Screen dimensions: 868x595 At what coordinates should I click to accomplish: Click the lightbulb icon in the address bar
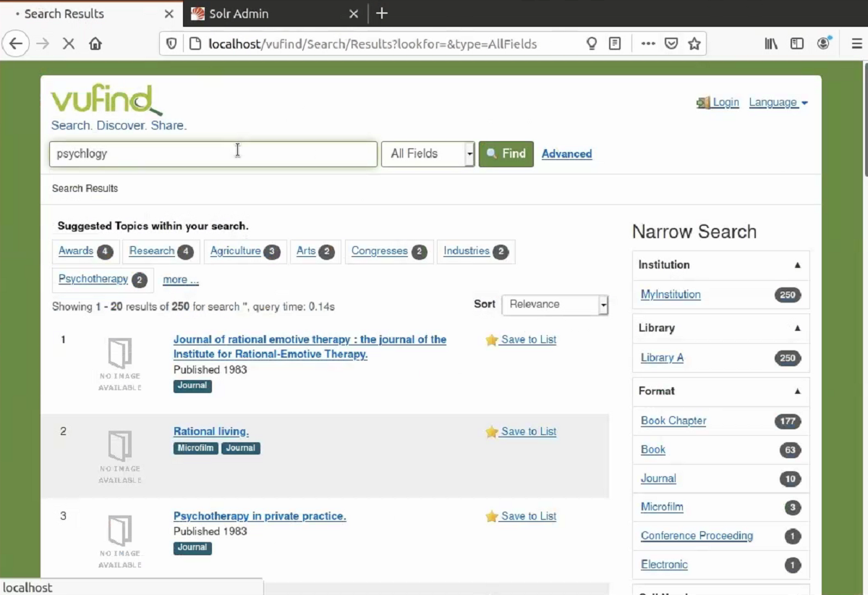coord(592,44)
